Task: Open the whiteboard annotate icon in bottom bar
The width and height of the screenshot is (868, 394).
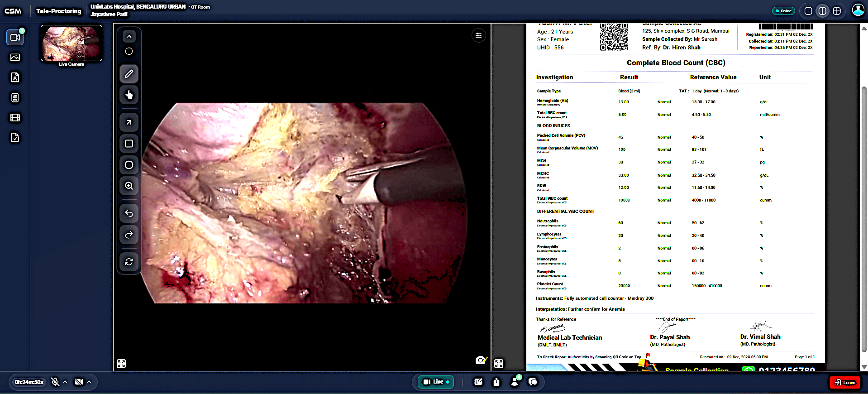Action: [478, 382]
